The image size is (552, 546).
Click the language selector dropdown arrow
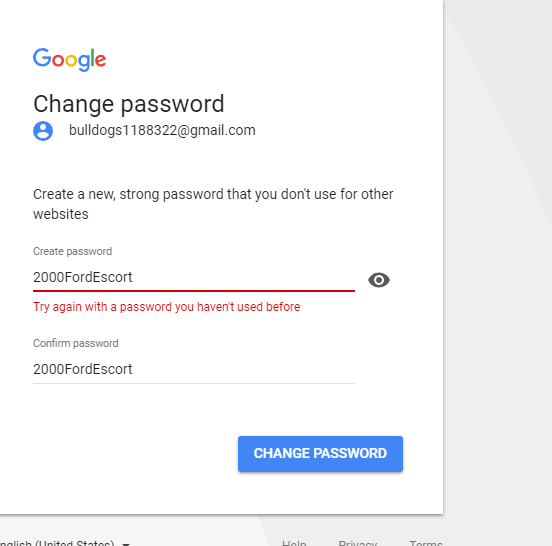(x=126, y=544)
